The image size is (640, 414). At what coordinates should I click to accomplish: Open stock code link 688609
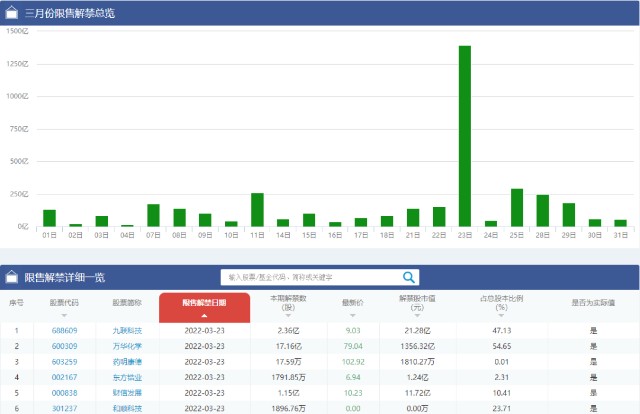point(64,331)
